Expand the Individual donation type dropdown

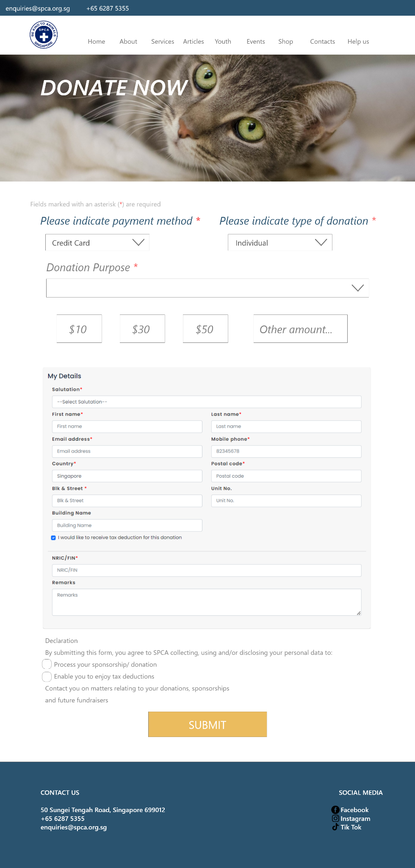coord(280,242)
